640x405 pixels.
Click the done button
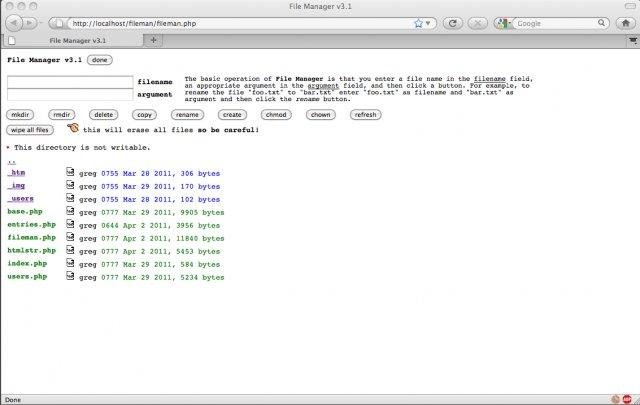click(100, 60)
